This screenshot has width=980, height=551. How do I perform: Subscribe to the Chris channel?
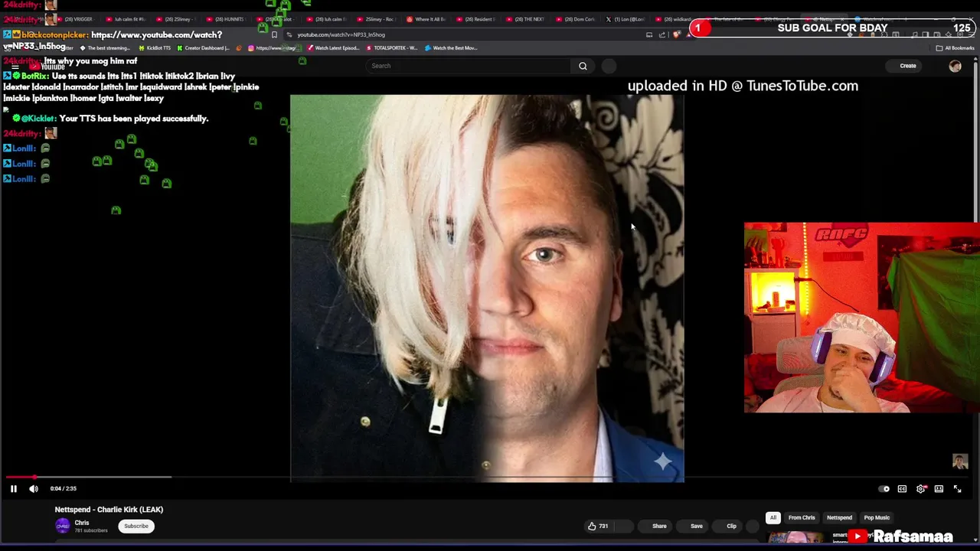[x=136, y=526]
